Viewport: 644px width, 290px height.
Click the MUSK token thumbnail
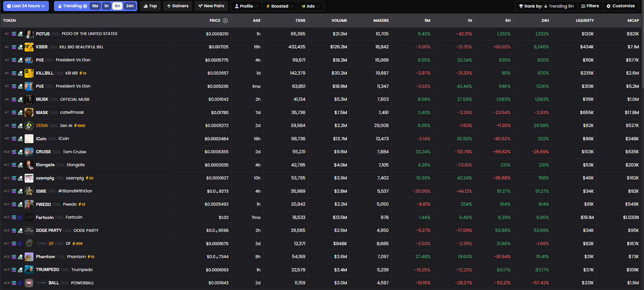(x=29, y=100)
